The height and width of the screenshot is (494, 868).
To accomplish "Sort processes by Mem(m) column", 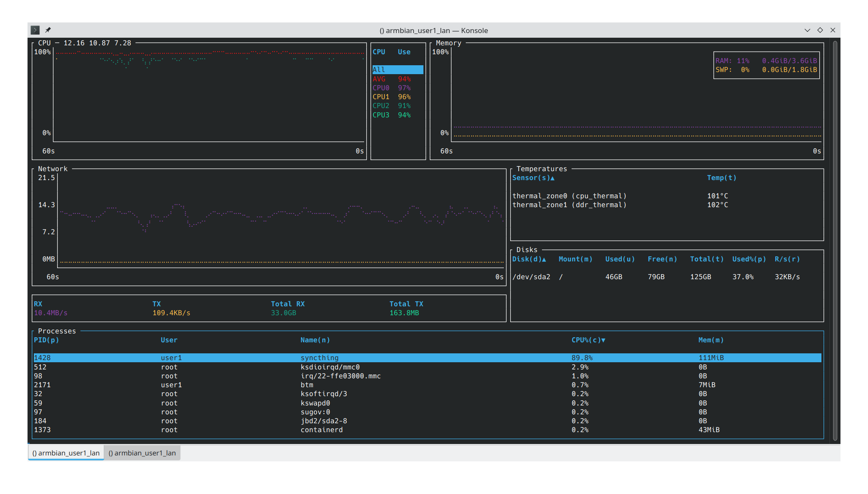I will (x=711, y=340).
